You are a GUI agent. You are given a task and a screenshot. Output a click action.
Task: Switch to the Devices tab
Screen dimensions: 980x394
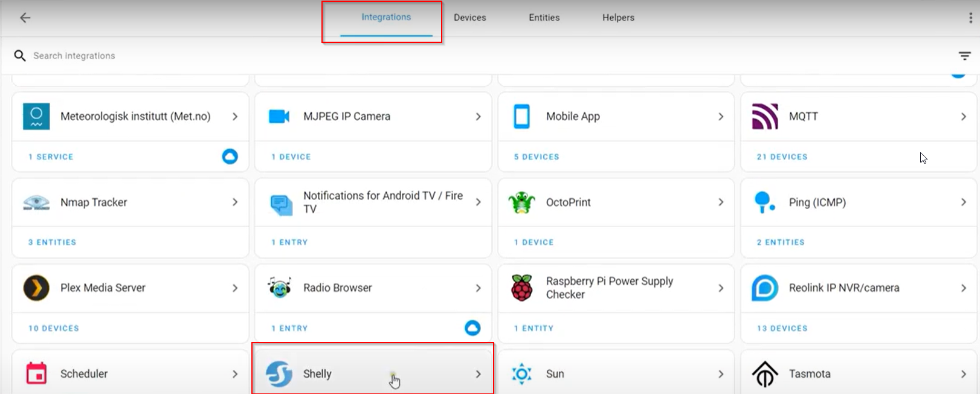click(469, 18)
